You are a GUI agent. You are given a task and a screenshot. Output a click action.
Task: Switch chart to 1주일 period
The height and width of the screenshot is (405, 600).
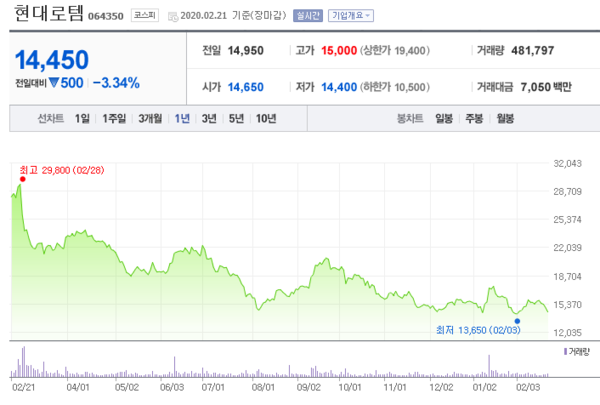tap(115, 118)
